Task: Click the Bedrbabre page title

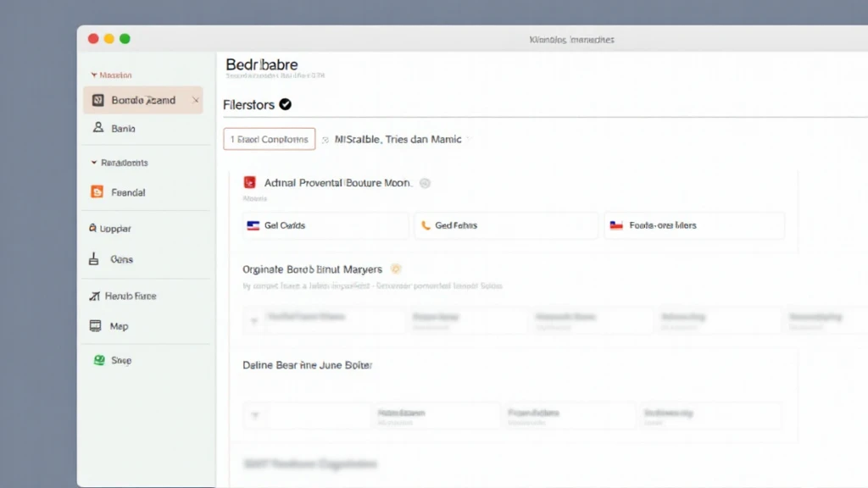Action: click(261, 64)
